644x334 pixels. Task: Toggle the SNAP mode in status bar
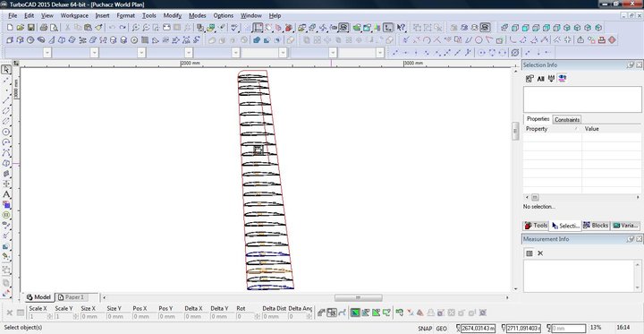coord(425,329)
